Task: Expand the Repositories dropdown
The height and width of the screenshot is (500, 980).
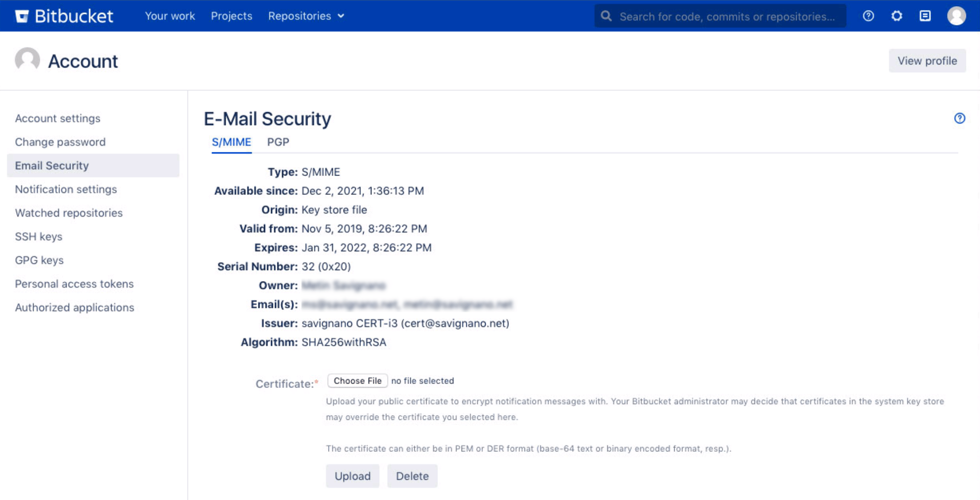Action: [x=306, y=16]
